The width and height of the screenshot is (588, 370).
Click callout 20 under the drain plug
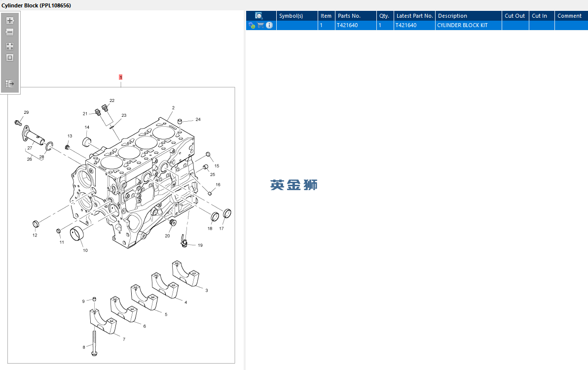tap(167, 236)
